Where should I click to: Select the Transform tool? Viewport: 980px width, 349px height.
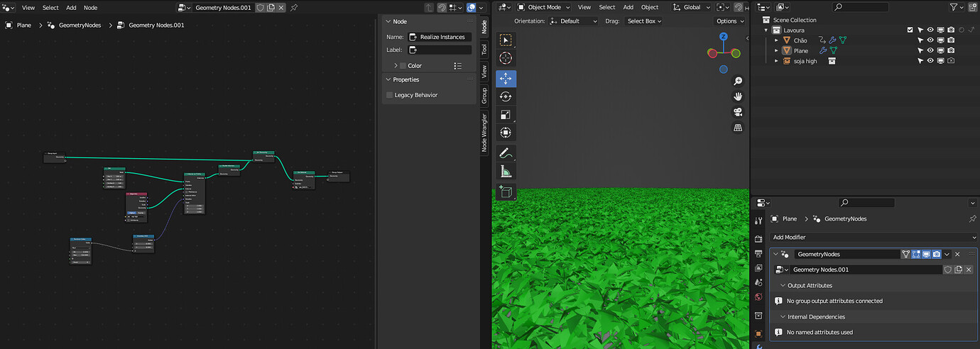506,133
